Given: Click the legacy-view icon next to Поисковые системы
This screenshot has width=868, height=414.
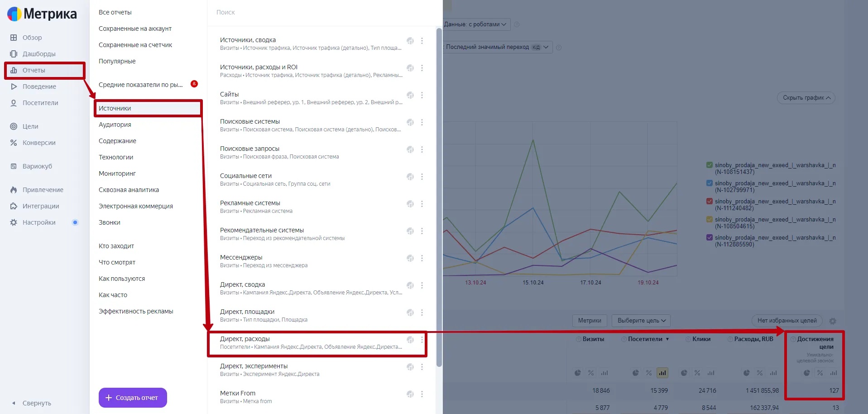Looking at the screenshot, I should pos(410,122).
